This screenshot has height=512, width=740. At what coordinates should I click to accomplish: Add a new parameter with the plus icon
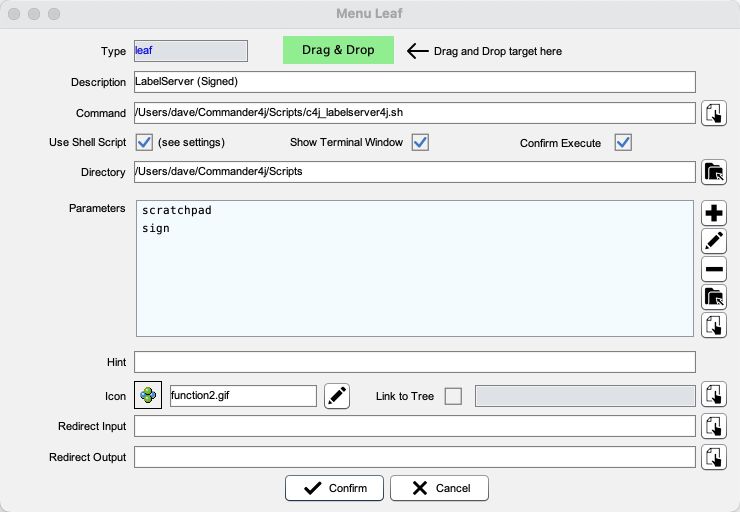(x=714, y=213)
